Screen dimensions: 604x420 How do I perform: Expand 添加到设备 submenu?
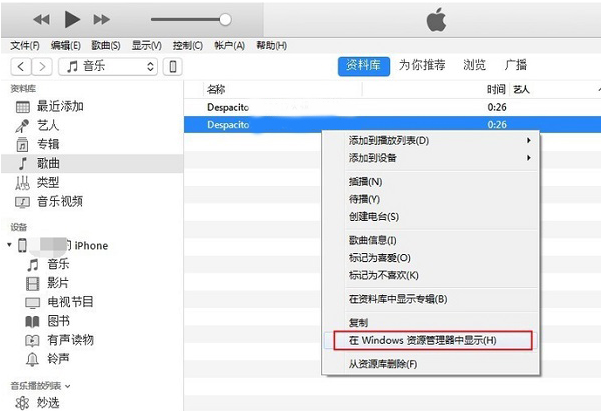pos(431,158)
